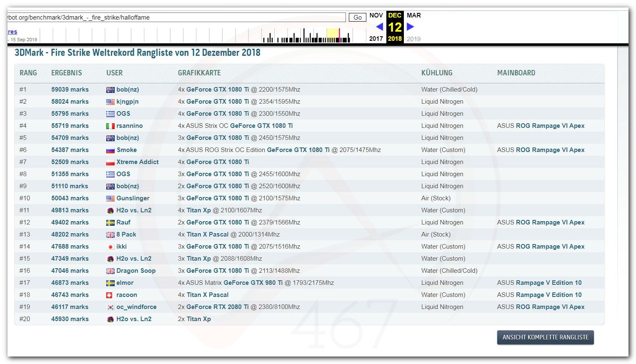Open user profile Xtreme Addict
Screen dimensions: 636x364
(x=138, y=162)
